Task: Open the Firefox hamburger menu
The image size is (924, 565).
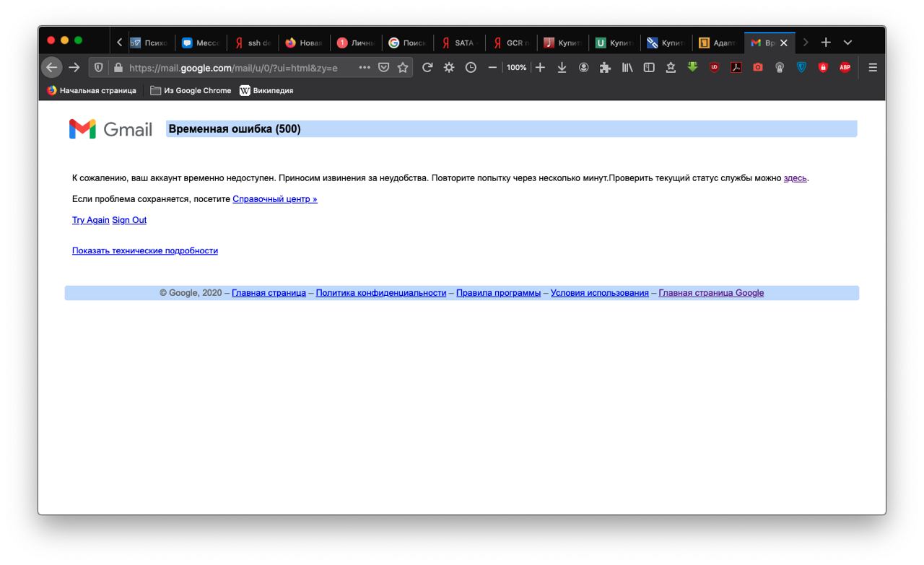Action: point(872,67)
